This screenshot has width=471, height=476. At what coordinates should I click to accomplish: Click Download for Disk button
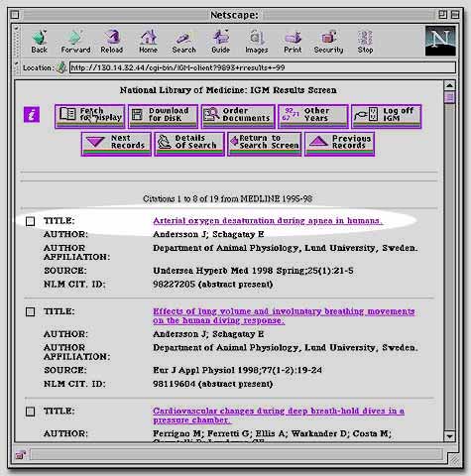click(164, 116)
